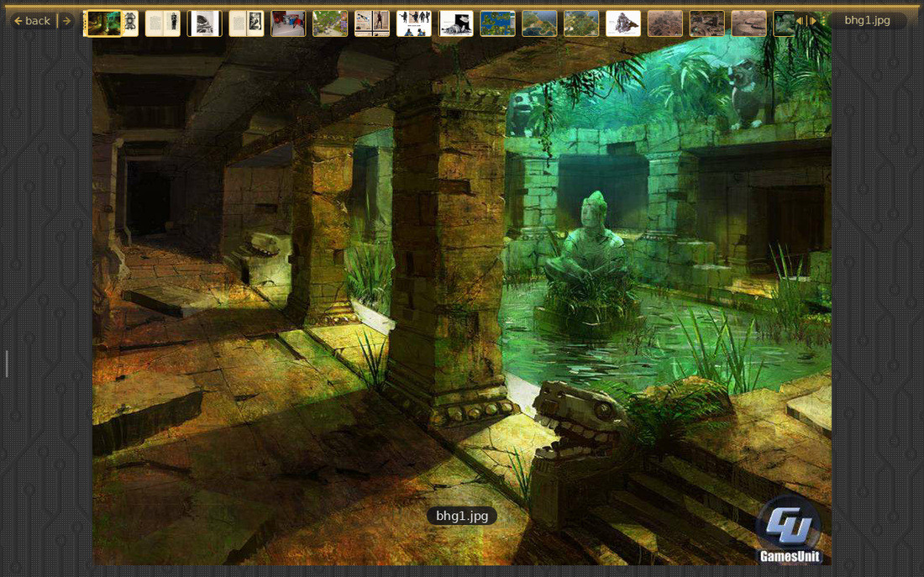Viewport: 924px width, 577px height.
Task: Open the third thumbnail, book spread with figure
Action: click(163, 24)
